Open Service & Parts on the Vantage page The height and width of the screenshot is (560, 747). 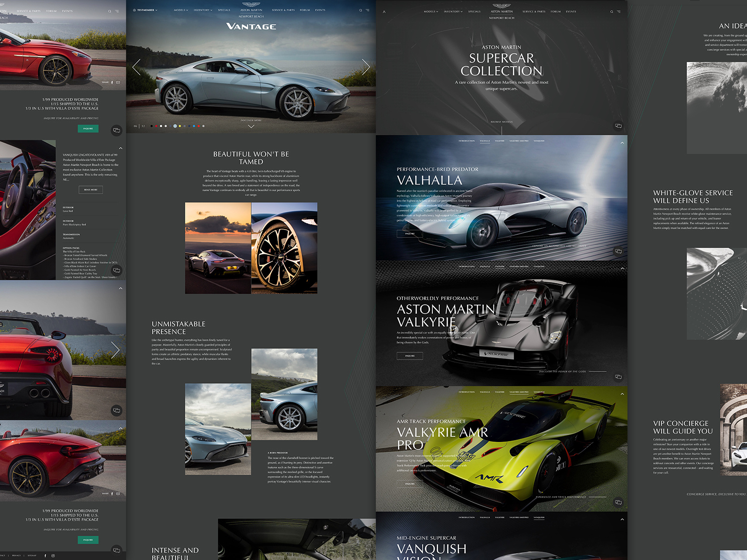point(283,10)
